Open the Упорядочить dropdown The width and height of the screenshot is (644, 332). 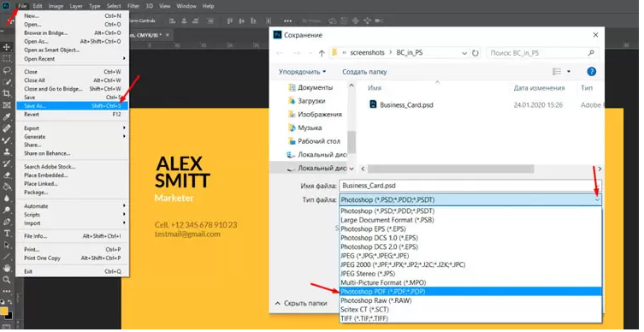pyautogui.click(x=303, y=72)
